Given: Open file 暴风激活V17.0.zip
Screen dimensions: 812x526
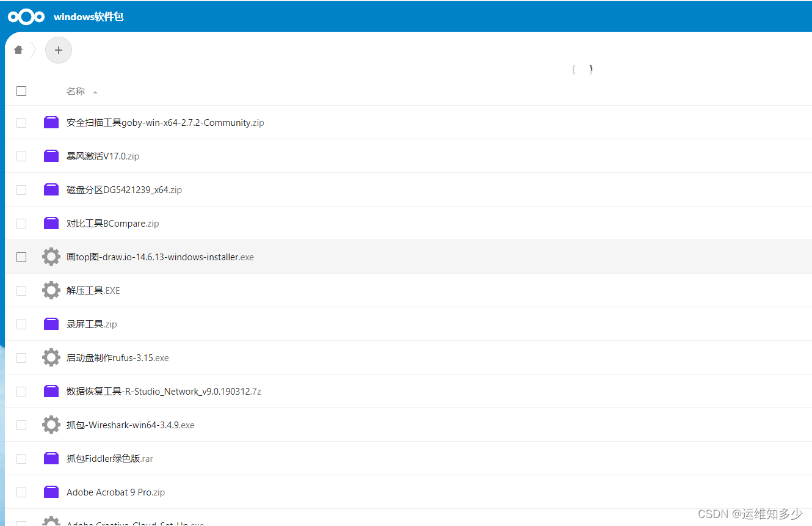Looking at the screenshot, I should click(x=103, y=156).
